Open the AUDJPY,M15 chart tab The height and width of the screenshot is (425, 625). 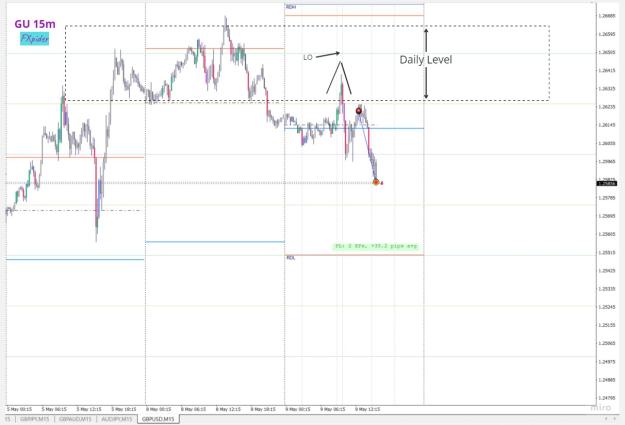click(116, 419)
